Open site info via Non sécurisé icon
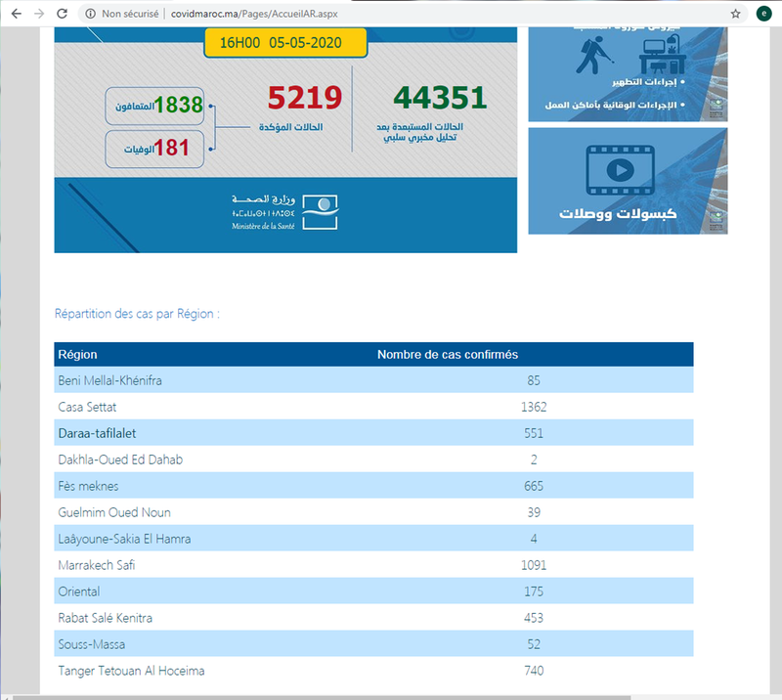Viewport: 782px width, 700px height. [x=90, y=14]
